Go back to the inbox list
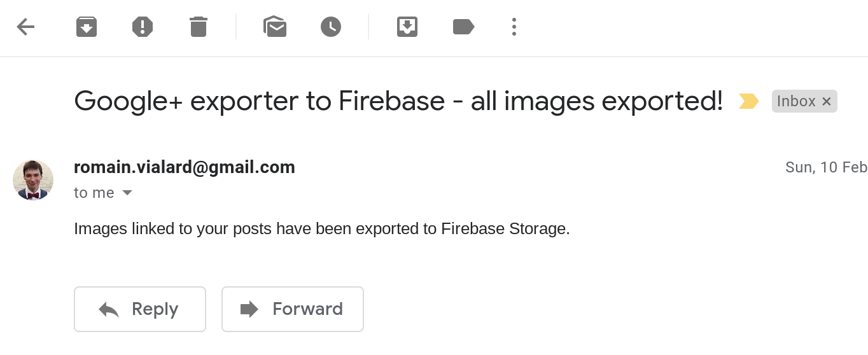This screenshot has width=868, height=355. click(x=25, y=27)
